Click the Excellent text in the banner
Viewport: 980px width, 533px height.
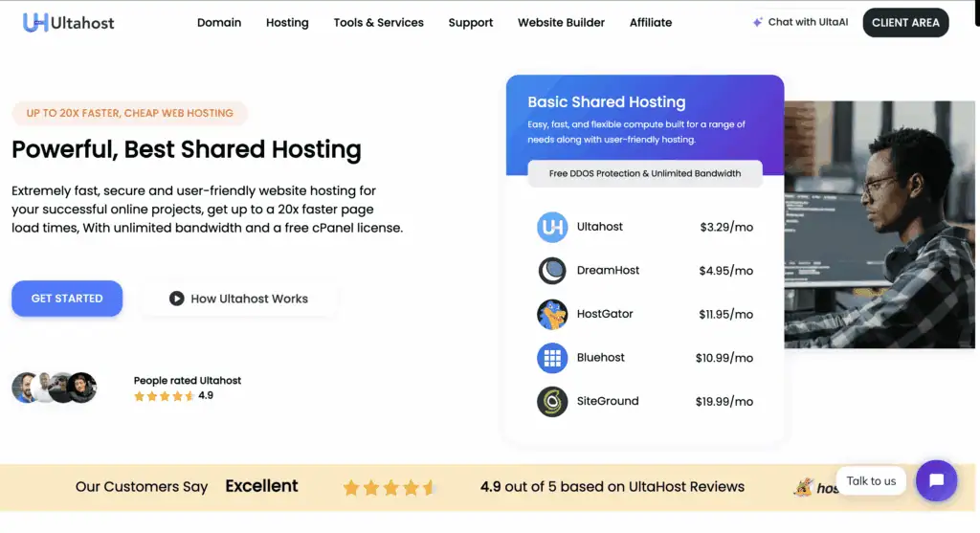[x=262, y=486]
